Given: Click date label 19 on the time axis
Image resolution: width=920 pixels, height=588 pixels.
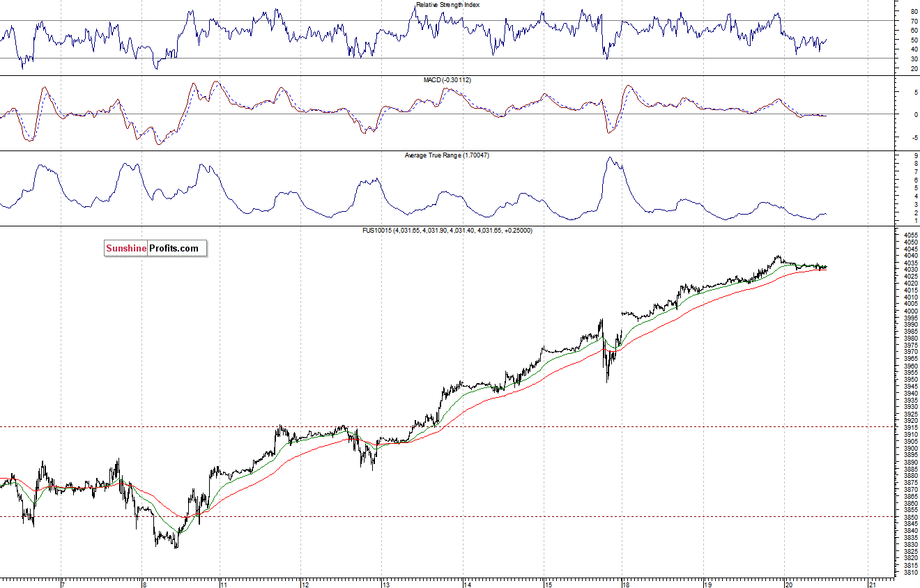Looking at the screenshot, I should click(x=707, y=584).
